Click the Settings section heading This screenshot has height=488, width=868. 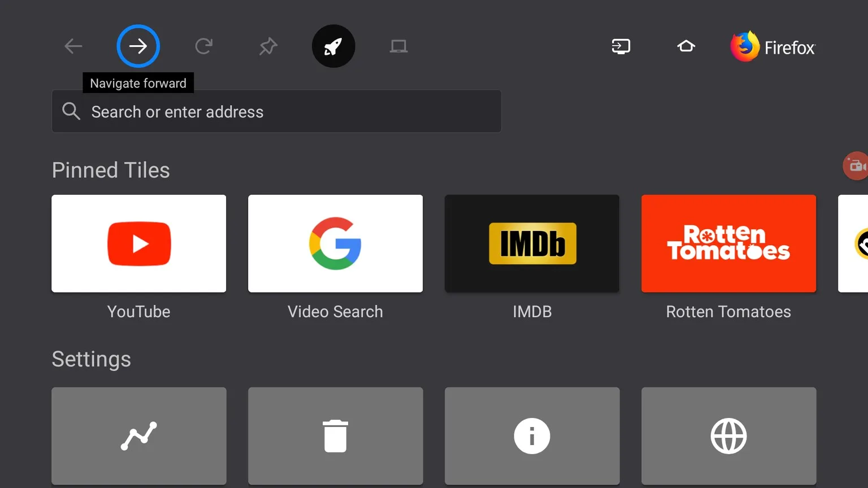[x=92, y=359]
